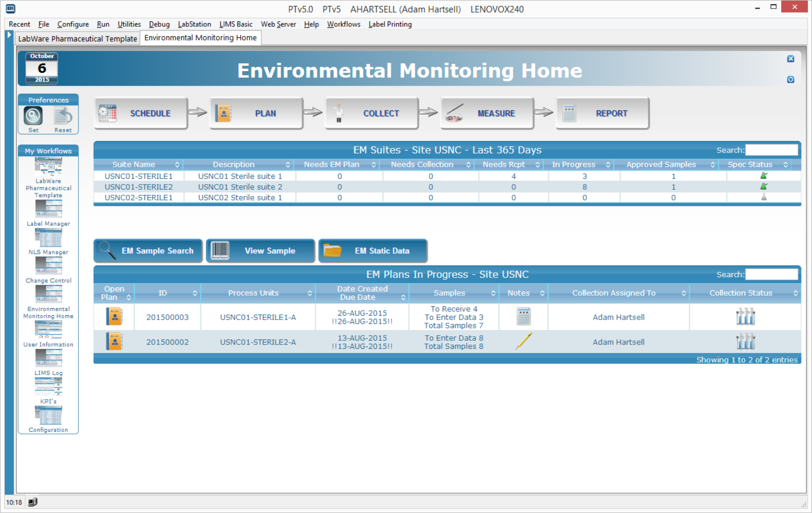
Task: Click the Set preferences gear icon
Action: (33, 116)
